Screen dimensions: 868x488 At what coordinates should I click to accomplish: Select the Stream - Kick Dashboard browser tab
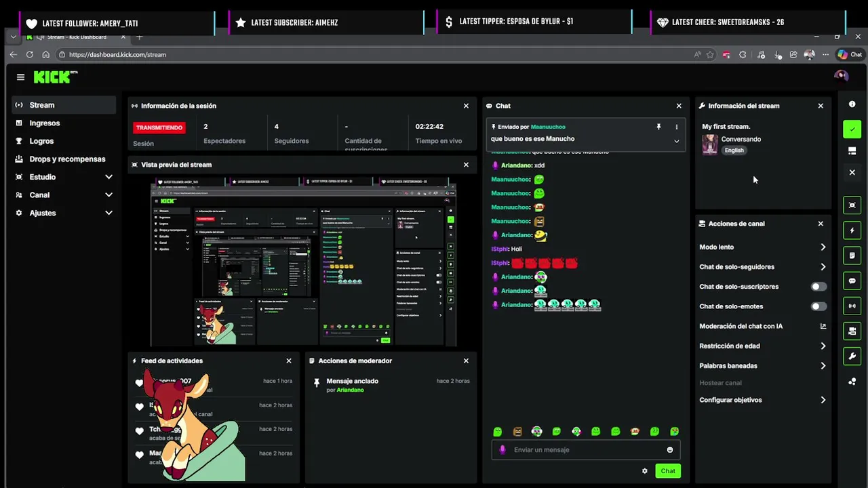[76, 37]
